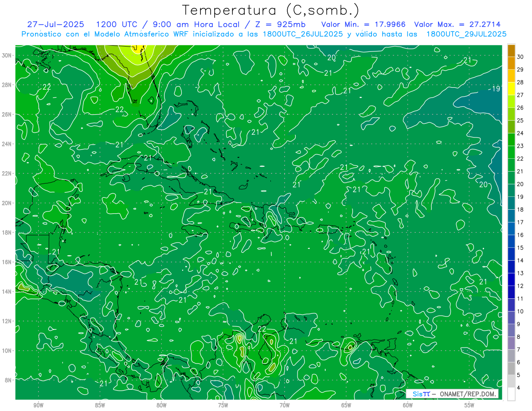Click the legend value label 27
The width and height of the screenshot is (532, 411).
point(520,95)
